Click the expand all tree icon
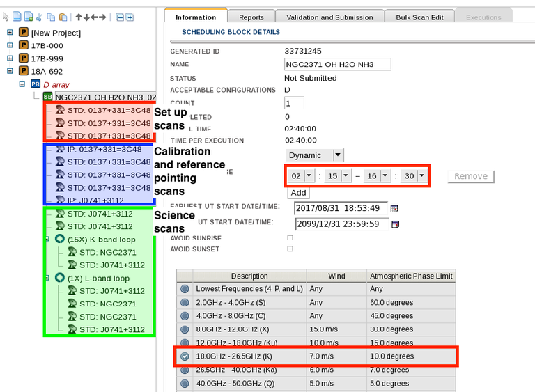The width and height of the screenshot is (535, 392). [130, 17]
